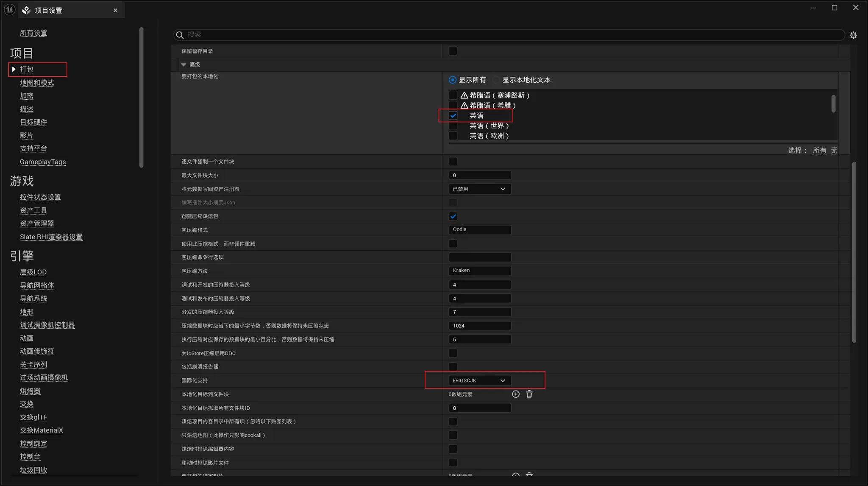Select the 显示所有 radio button

pyautogui.click(x=453, y=80)
